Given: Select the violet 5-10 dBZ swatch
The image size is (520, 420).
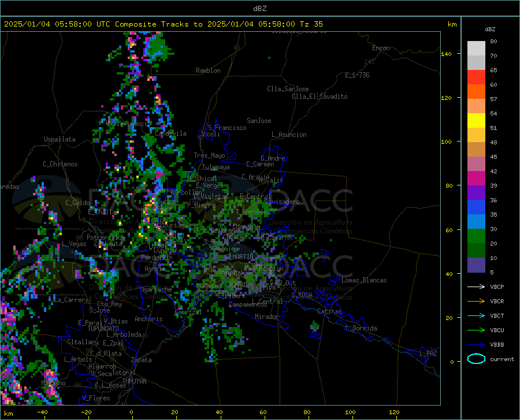Looking at the screenshot, I should point(476,265).
